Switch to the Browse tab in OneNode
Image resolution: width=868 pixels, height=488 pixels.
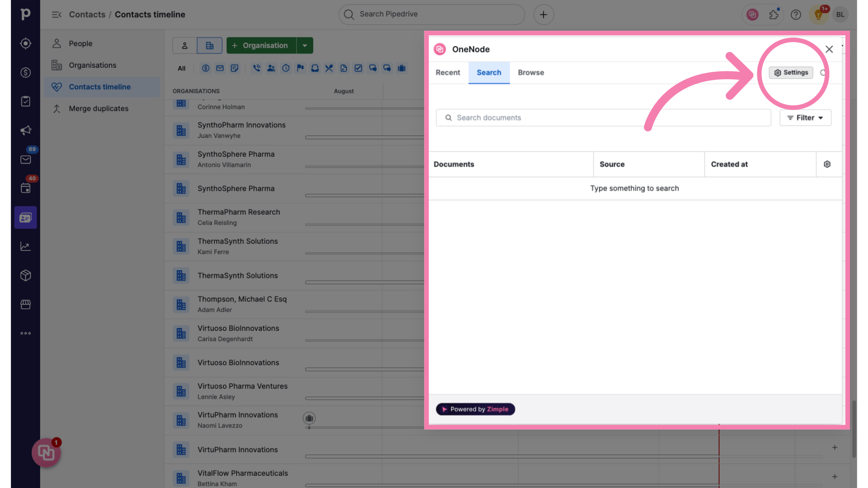pyautogui.click(x=530, y=72)
